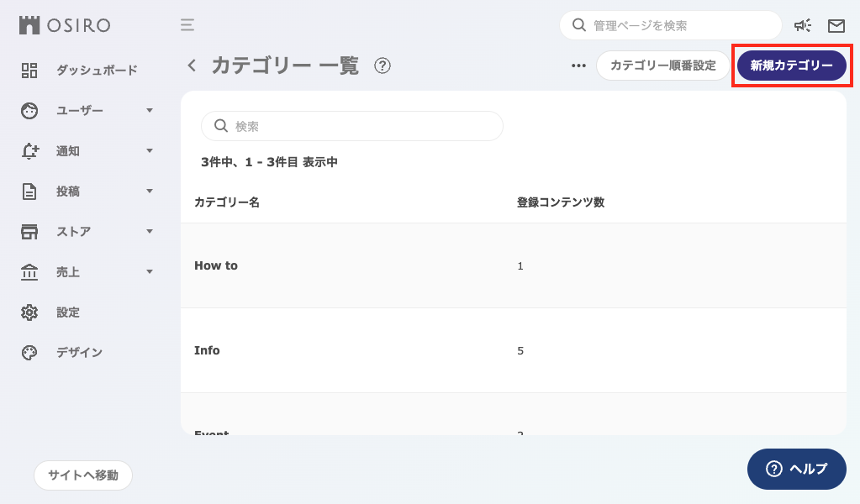Click the 新規カテゴリー button
Screen dimensions: 860x504
point(791,65)
